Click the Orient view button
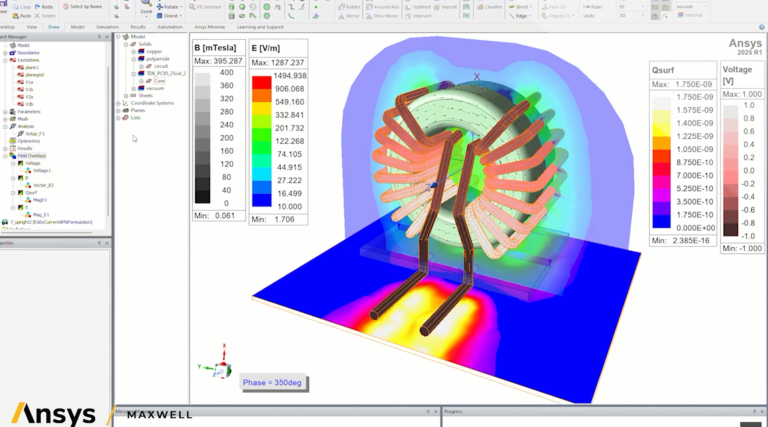The image size is (768, 427). click(168, 16)
